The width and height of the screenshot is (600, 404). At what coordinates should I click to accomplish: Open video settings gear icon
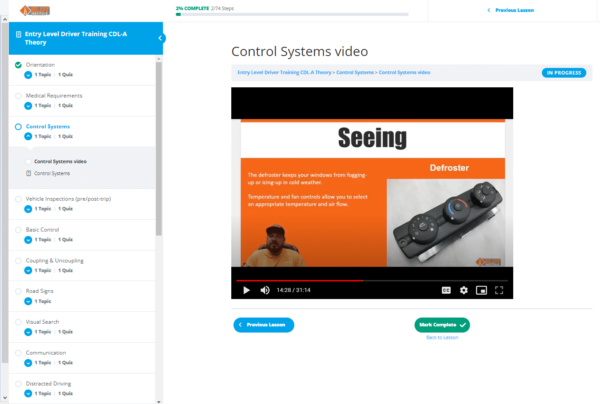point(464,290)
